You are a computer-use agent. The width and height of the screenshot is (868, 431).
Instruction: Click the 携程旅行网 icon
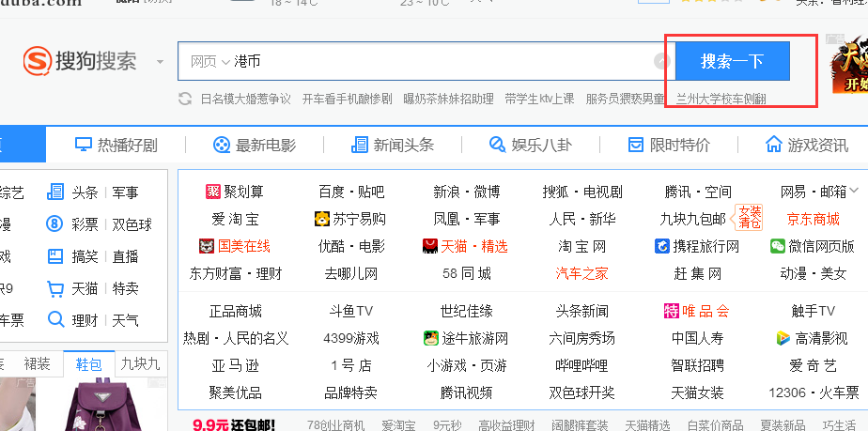click(x=662, y=246)
